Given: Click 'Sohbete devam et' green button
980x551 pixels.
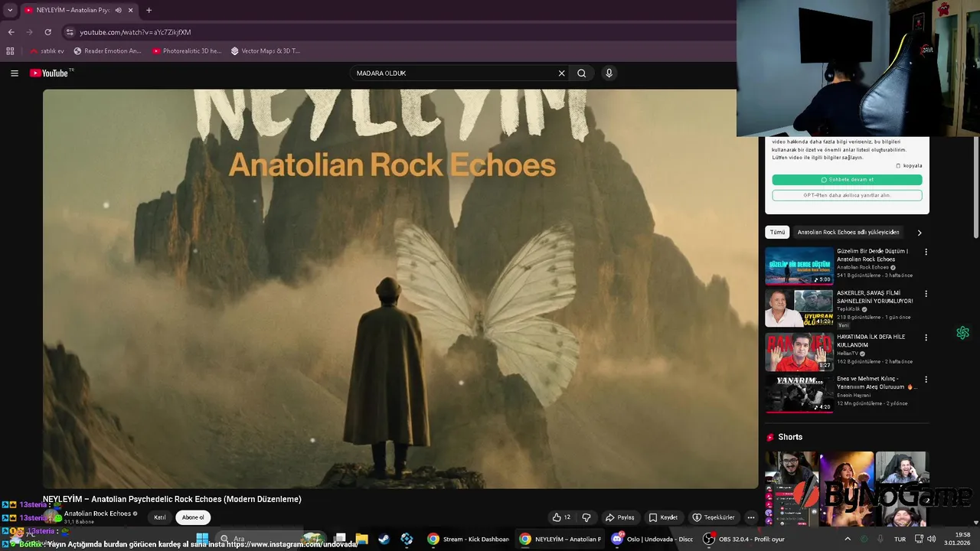Looking at the screenshot, I should [x=847, y=180].
